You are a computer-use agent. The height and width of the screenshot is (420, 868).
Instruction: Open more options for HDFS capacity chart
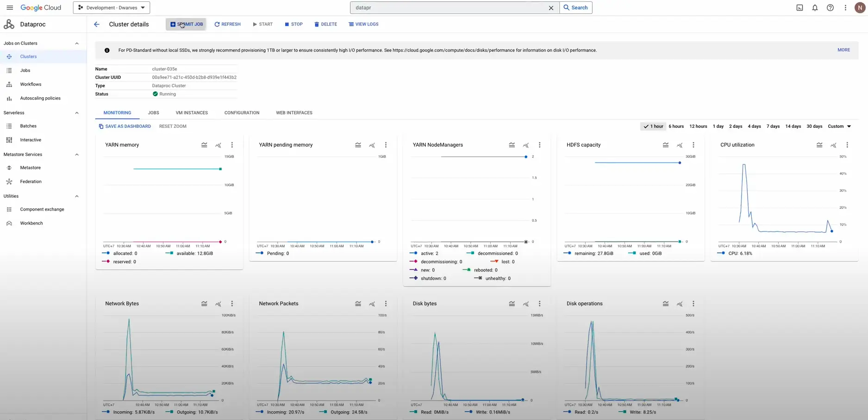693,145
